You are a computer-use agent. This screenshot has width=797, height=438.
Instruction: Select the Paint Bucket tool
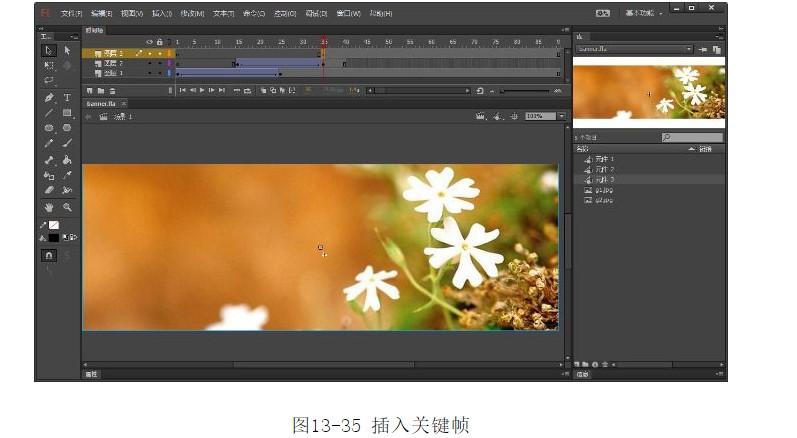(67, 160)
